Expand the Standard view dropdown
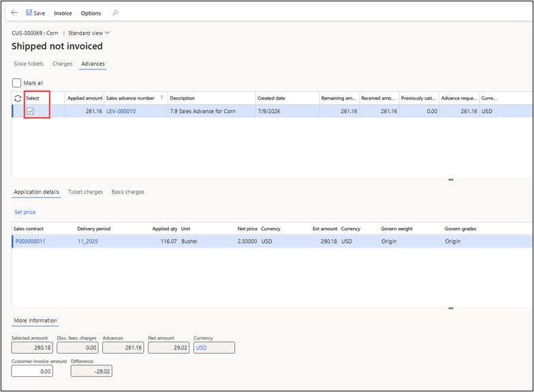The image size is (534, 392). (x=89, y=33)
